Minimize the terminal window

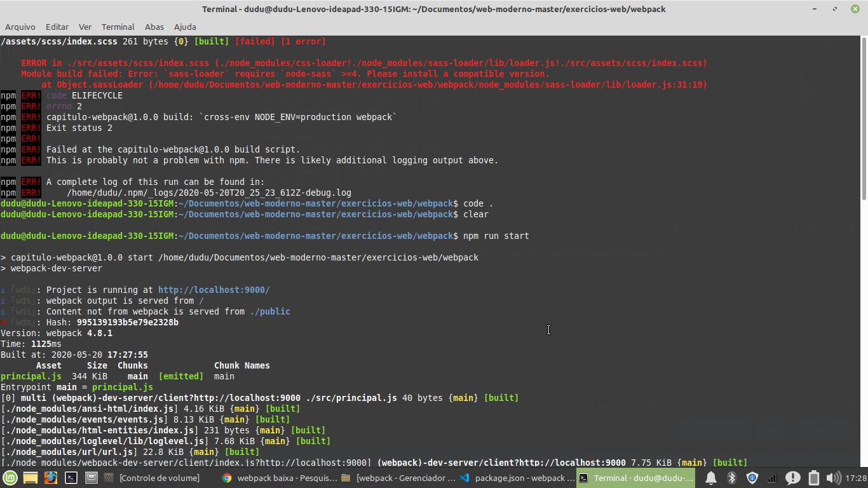[x=815, y=9]
